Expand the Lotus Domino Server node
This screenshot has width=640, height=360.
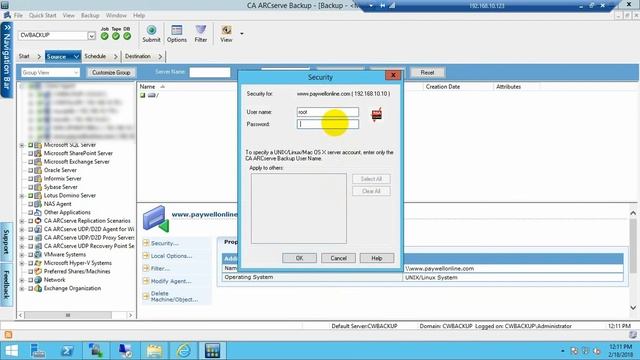pyautogui.click(x=22, y=196)
